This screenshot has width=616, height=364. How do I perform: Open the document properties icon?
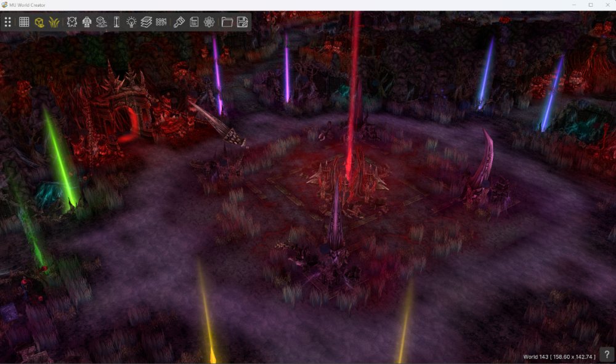[x=194, y=22]
